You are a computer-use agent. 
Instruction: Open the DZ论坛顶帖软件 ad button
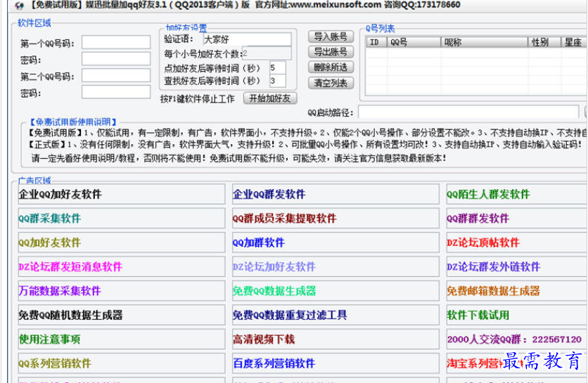(x=517, y=242)
